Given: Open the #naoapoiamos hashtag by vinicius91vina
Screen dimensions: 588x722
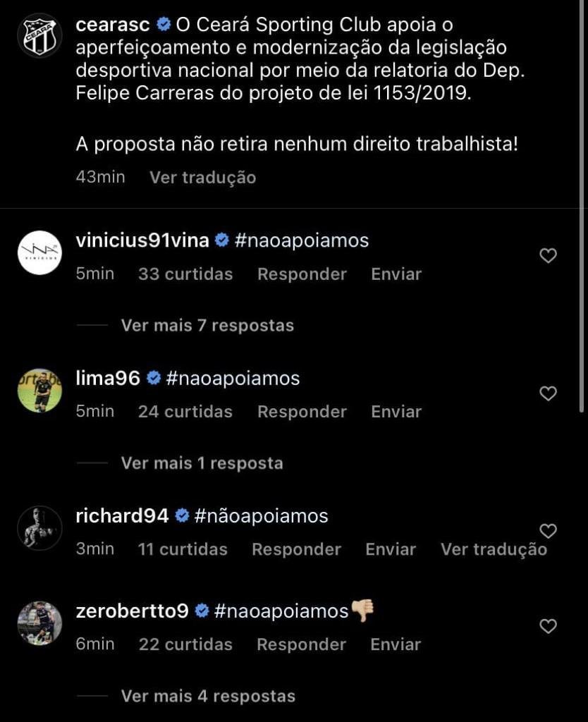Looking at the screenshot, I should tap(301, 240).
